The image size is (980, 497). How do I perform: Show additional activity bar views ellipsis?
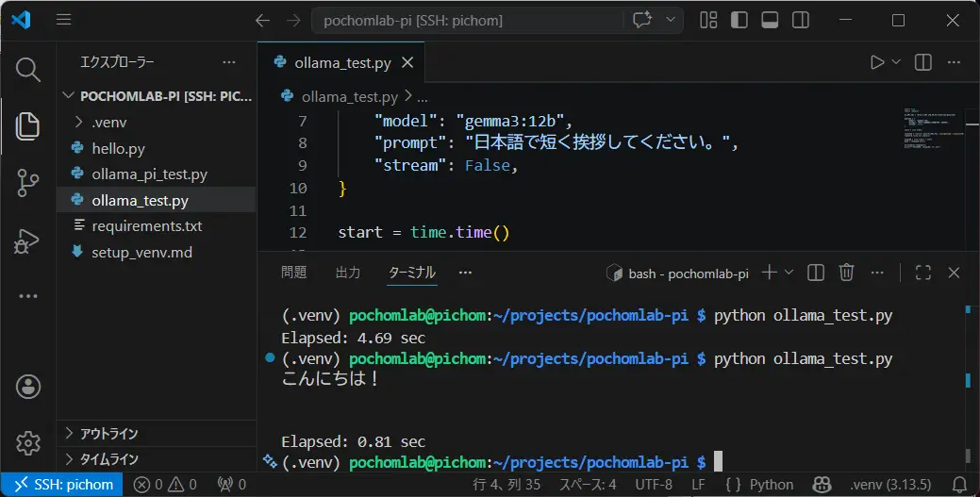tap(28, 296)
